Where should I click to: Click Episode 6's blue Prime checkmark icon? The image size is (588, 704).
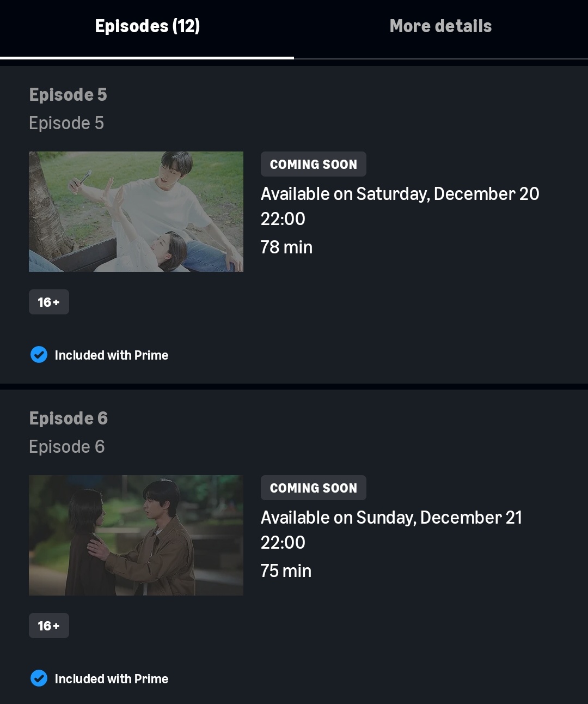39,678
